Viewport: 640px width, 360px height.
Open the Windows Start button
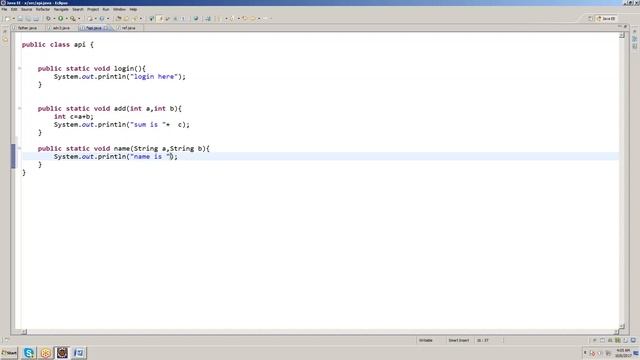pos(9,353)
